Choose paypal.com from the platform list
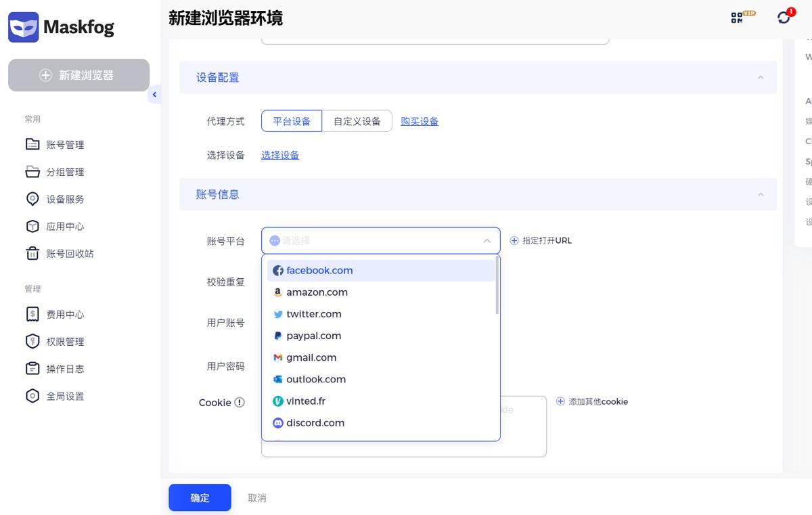The width and height of the screenshot is (812, 515). (x=381, y=336)
